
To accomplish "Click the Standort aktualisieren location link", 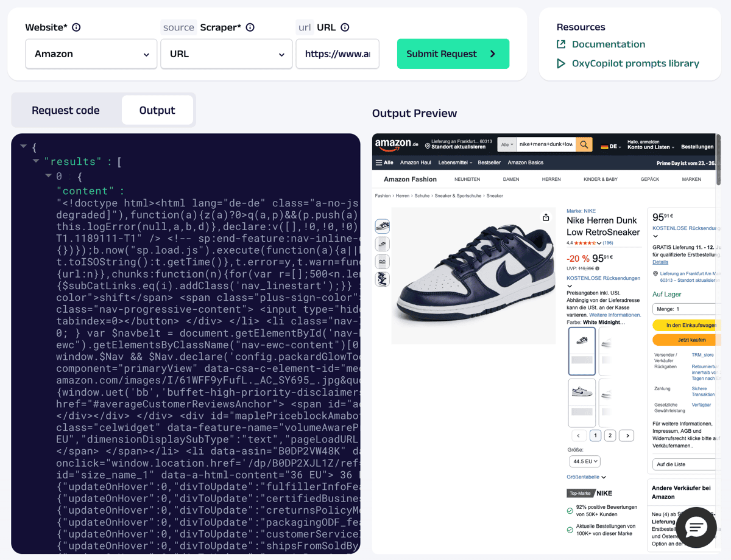I will pos(459,147).
